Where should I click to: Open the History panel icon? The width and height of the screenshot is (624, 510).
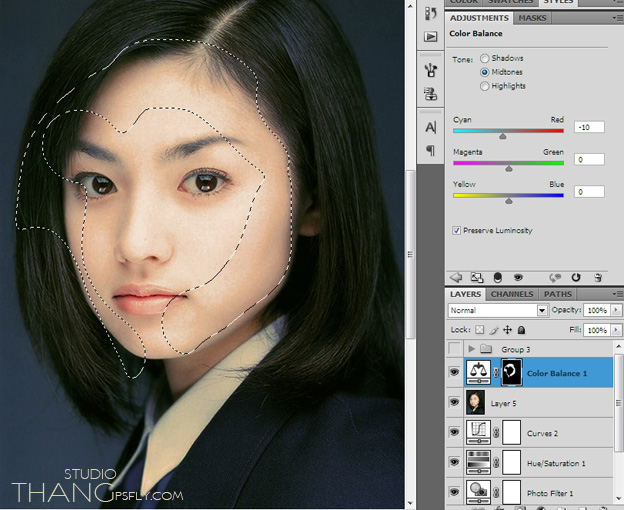coord(430,13)
